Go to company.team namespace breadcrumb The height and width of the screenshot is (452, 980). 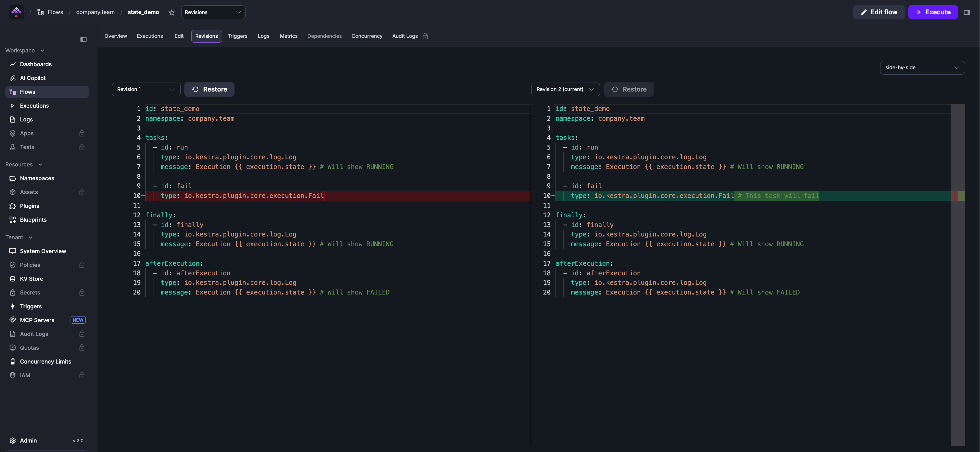(x=95, y=12)
